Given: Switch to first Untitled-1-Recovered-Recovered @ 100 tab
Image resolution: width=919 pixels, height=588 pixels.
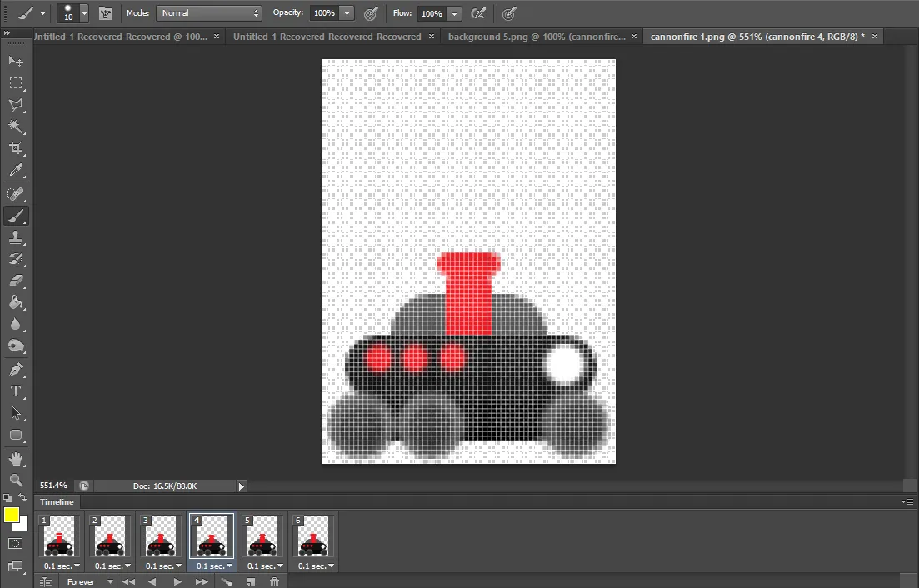Looking at the screenshot, I should tap(121, 37).
